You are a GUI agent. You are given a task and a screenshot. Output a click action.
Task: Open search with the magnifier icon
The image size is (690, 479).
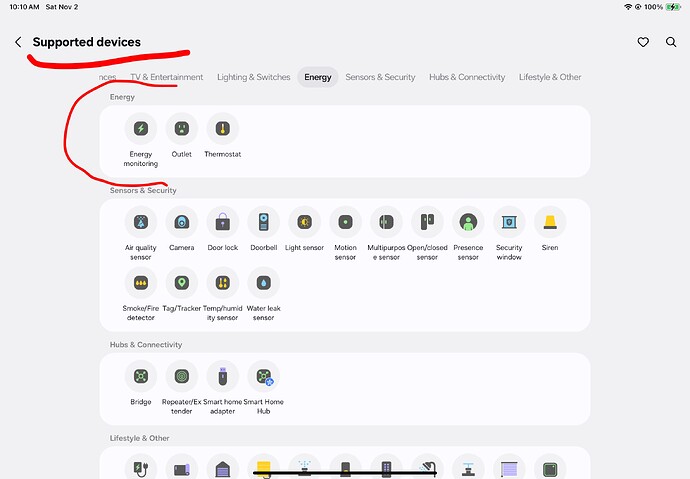pyautogui.click(x=671, y=42)
